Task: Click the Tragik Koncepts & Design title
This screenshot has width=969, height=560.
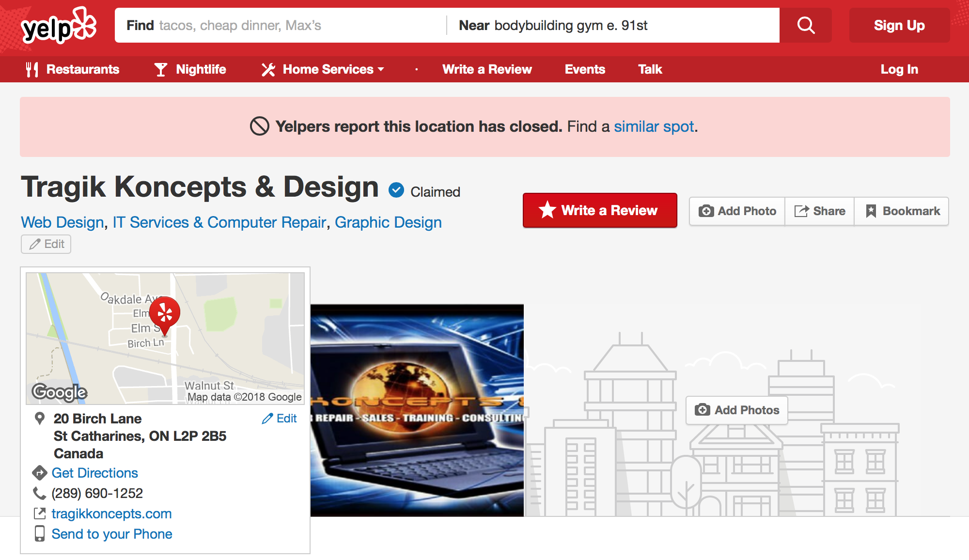Action: [200, 187]
